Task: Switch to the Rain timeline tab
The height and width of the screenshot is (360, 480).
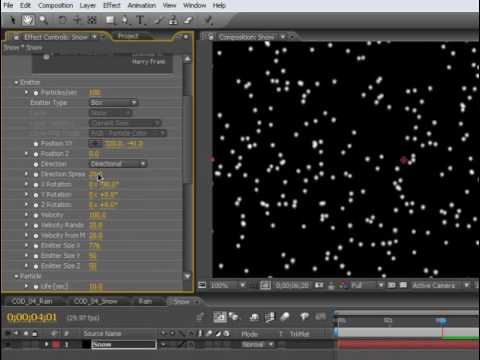Action: (x=145, y=301)
